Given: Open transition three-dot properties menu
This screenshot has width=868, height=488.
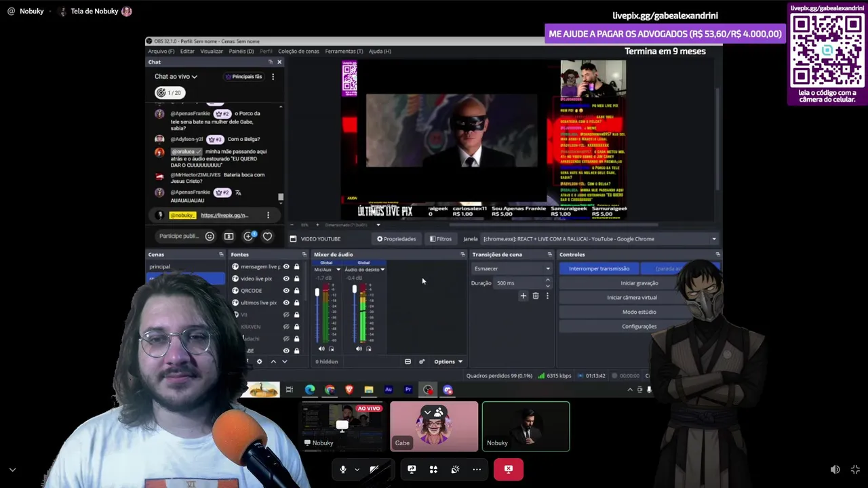Looking at the screenshot, I should click(x=547, y=296).
